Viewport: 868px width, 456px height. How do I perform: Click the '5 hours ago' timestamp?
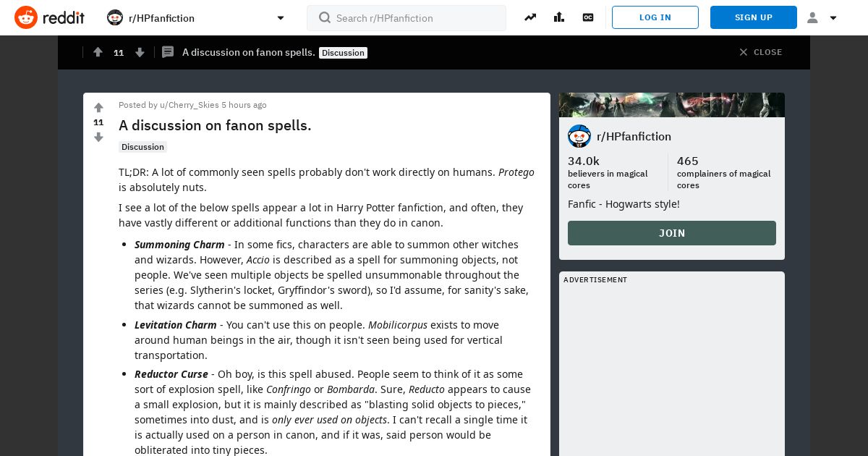[244, 105]
